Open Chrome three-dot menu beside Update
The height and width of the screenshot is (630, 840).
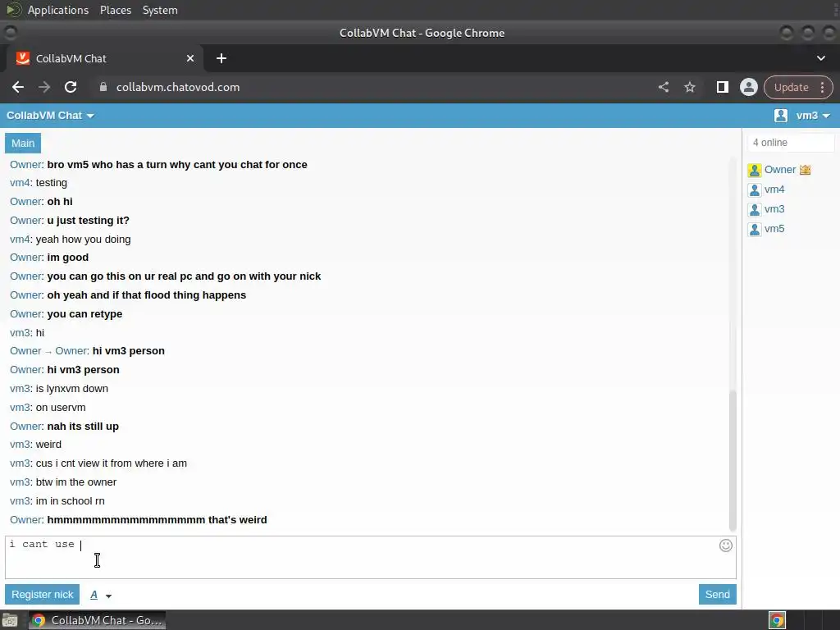coord(822,87)
